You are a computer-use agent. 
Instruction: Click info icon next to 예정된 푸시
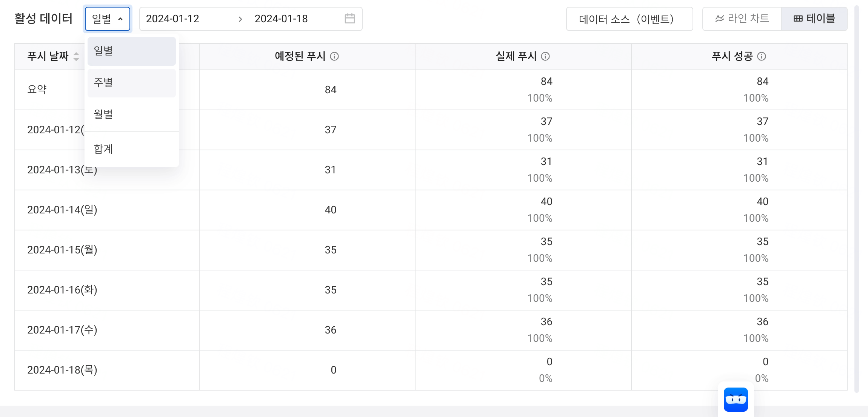click(x=334, y=56)
